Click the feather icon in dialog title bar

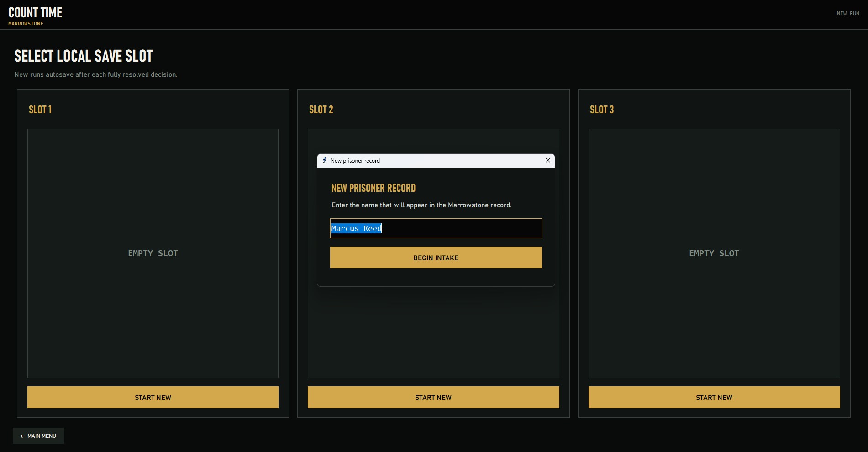click(325, 161)
